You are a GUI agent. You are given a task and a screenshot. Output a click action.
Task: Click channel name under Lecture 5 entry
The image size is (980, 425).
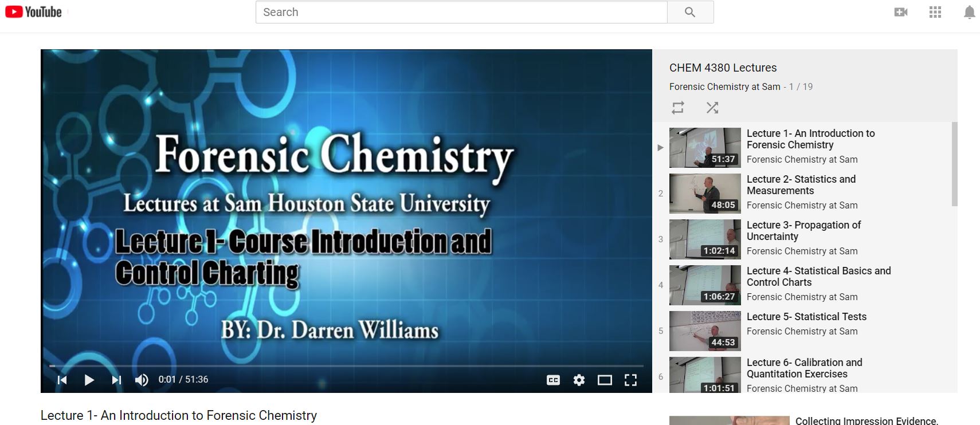tap(802, 331)
